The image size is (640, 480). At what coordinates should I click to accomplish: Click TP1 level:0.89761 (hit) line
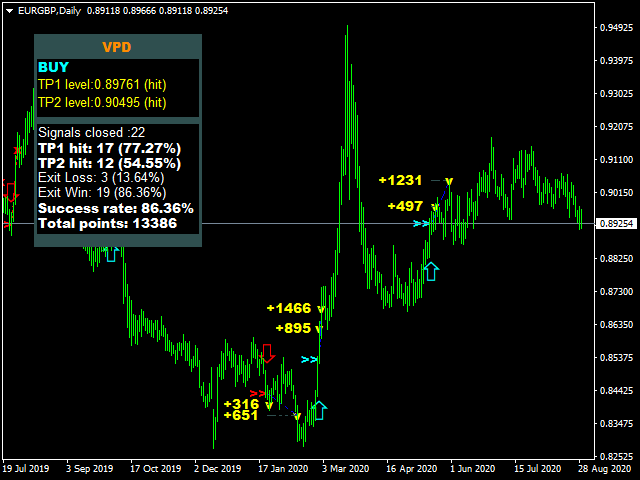pos(102,84)
